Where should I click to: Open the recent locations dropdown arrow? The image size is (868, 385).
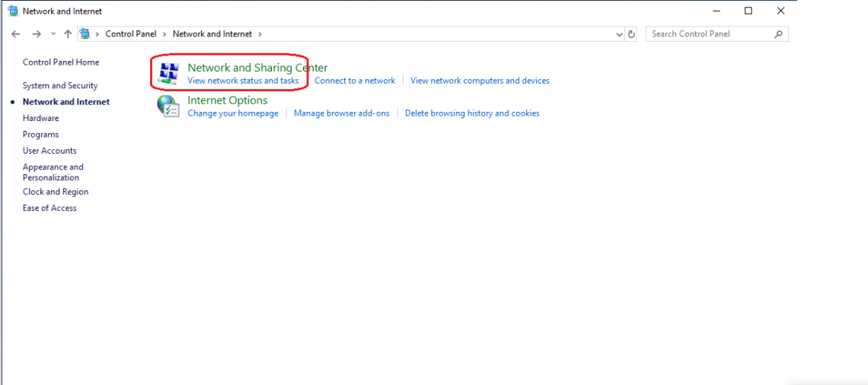click(53, 33)
